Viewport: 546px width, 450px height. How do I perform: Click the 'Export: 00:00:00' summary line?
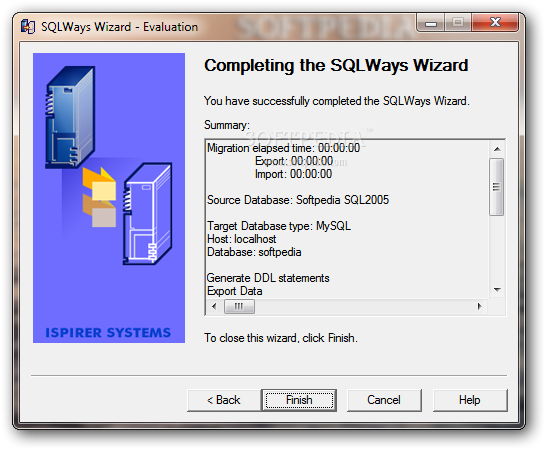(294, 161)
